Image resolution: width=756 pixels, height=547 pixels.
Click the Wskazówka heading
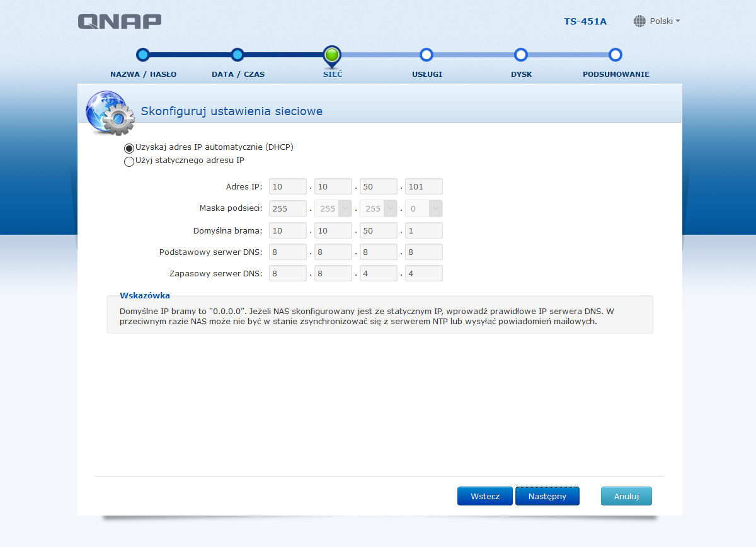click(x=145, y=295)
